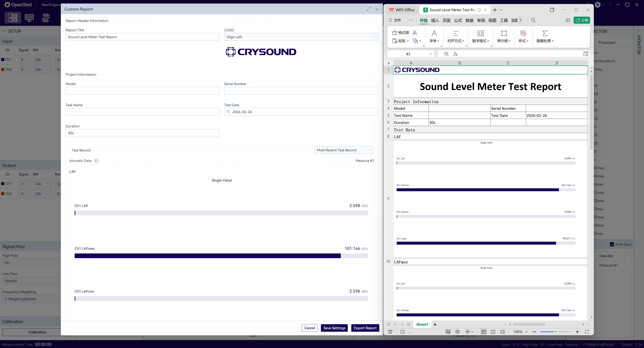The width and height of the screenshot is (644, 348).
Task: Click the calendar icon in Test Date
Action: [228, 112]
